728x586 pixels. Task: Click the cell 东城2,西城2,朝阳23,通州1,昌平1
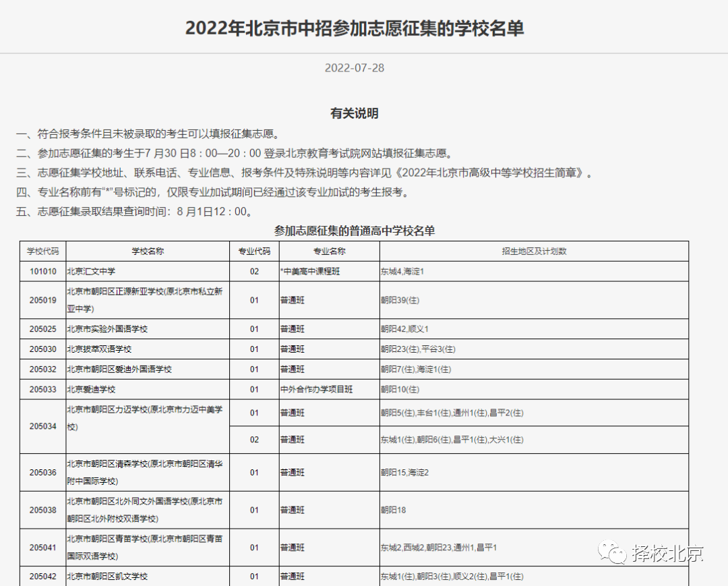pos(439,548)
